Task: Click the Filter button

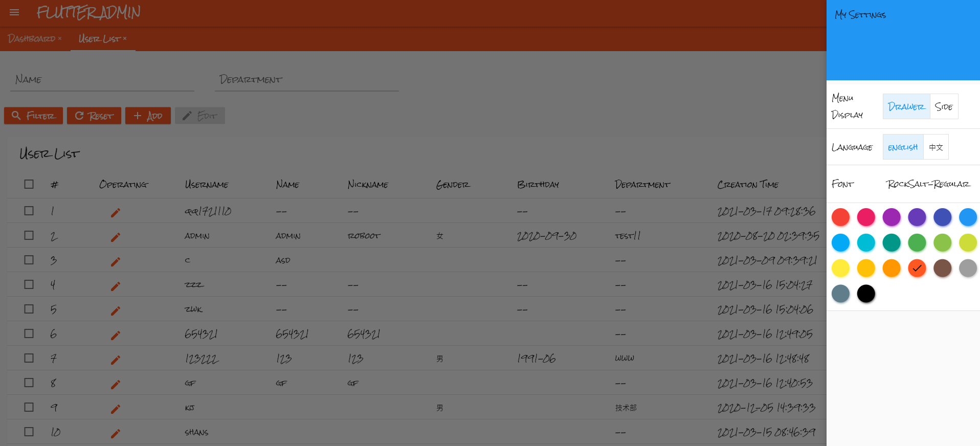Action: tap(34, 116)
